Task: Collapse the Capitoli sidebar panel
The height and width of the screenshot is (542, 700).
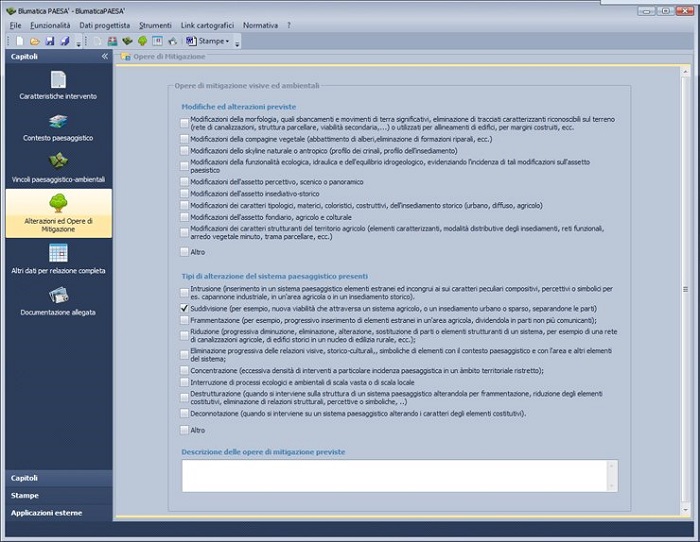Action: pyautogui.click(x=105, y=57)
